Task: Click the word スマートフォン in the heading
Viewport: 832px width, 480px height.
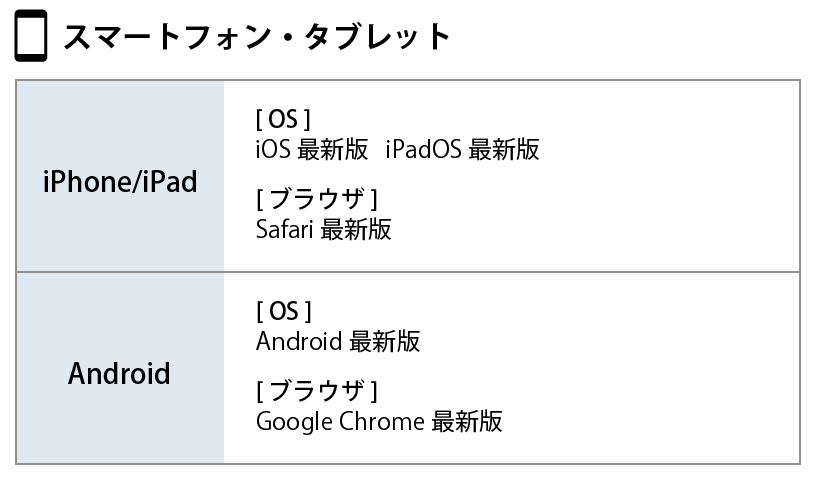Action: click(x=168, y=37)
